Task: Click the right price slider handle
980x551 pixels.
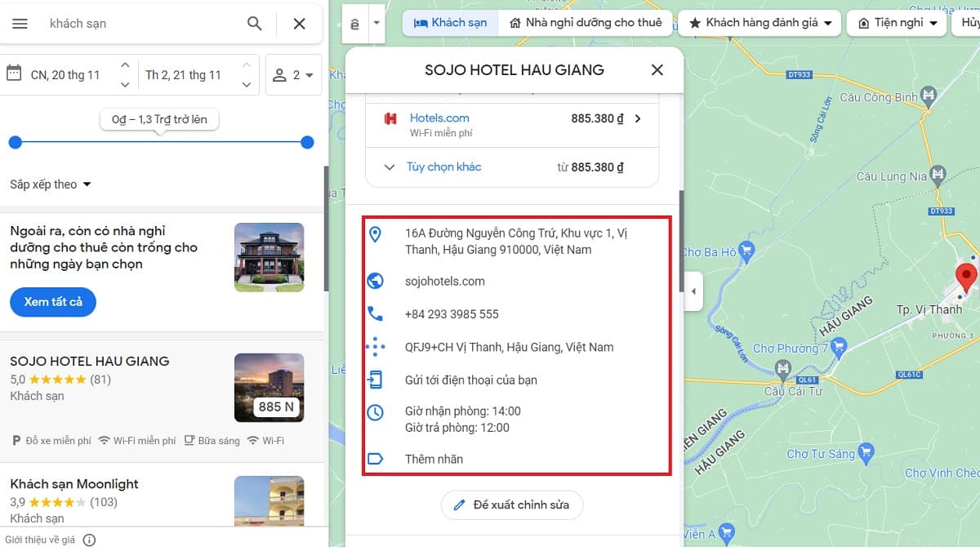Action: point(307,142)
